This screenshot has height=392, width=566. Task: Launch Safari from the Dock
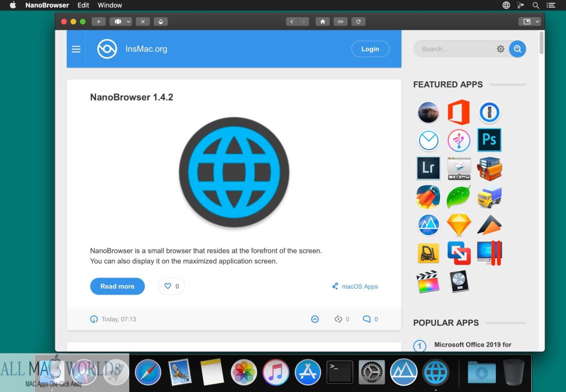point(148,372)
